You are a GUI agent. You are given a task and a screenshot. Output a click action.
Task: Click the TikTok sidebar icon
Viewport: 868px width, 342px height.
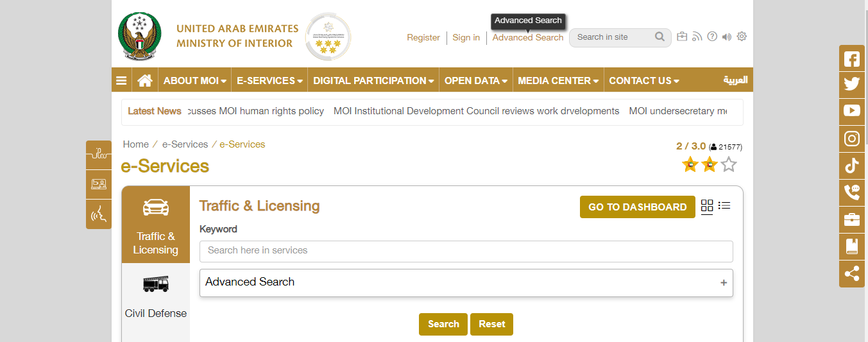point(851,166)
